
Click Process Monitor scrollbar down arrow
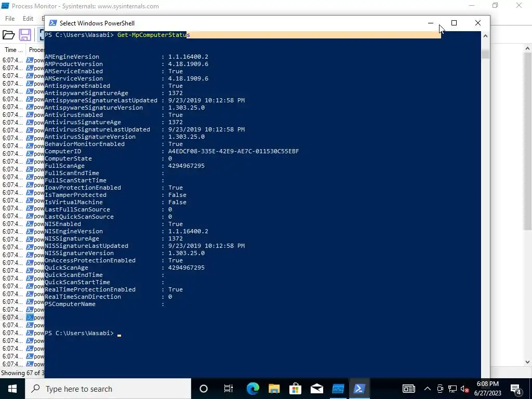tap(528, 362)
